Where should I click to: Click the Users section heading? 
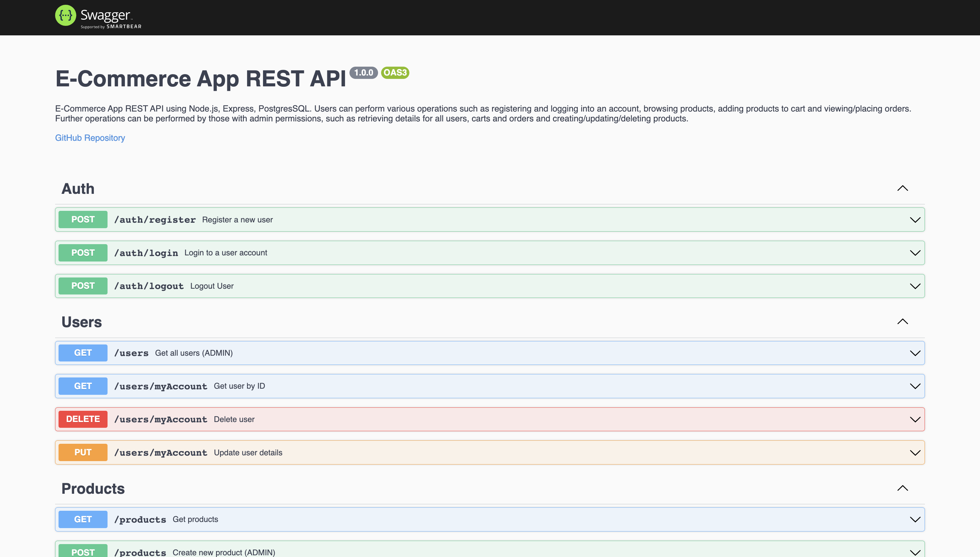[82, 322]
